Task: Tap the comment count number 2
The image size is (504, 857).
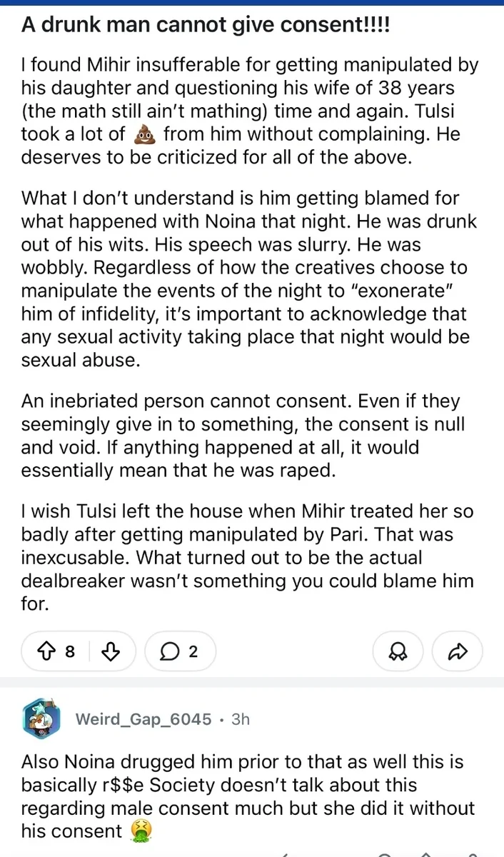Action: pos(193,651)
